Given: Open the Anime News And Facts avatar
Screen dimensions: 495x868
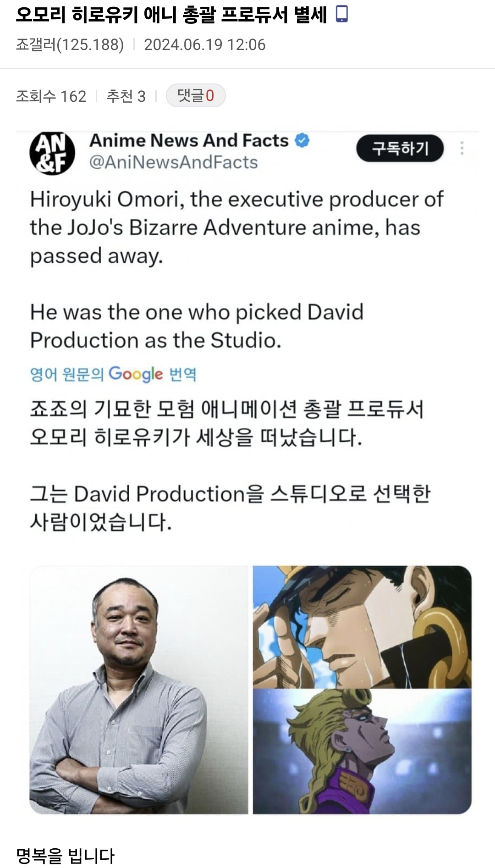Looking at the screenshot, I should coord(52,153).
